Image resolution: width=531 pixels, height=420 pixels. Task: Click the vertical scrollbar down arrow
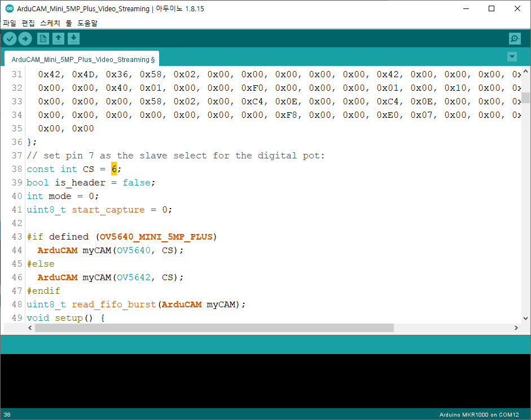coord(525,318)
